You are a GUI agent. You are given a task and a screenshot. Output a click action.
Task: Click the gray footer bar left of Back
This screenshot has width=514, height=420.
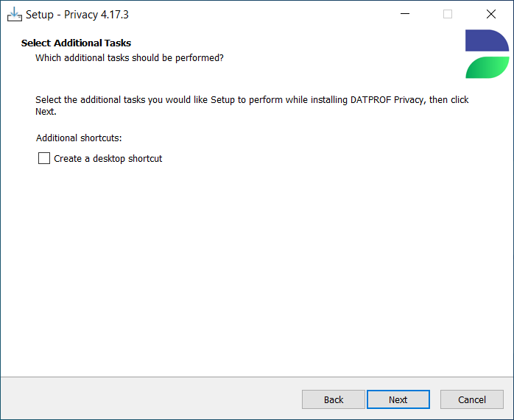(x=151, y=399)
